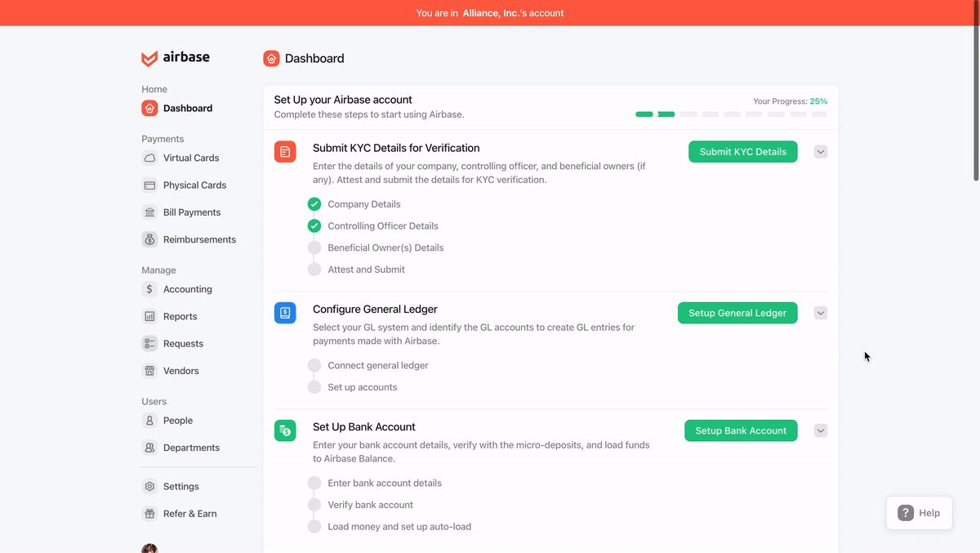This screenshot has width=980, height=553.
Task: Click the Setup General Ledger button
Action: pos(737,313)
